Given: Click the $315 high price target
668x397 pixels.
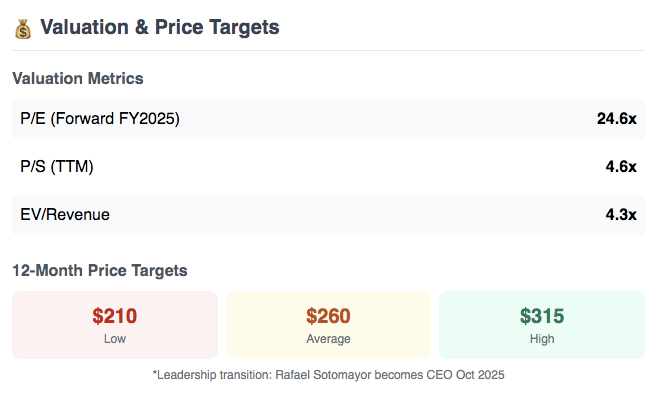Looking at the screenshot, I should pos(542,316).
